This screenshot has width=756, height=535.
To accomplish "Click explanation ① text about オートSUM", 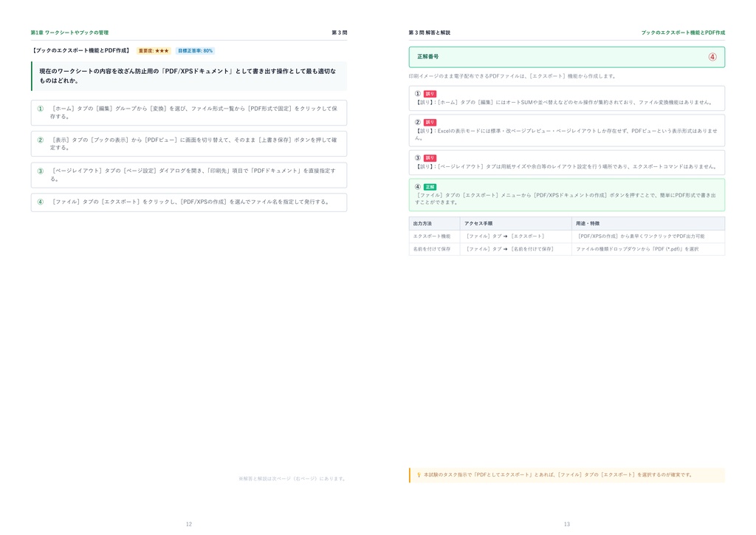I will [563, 102].
